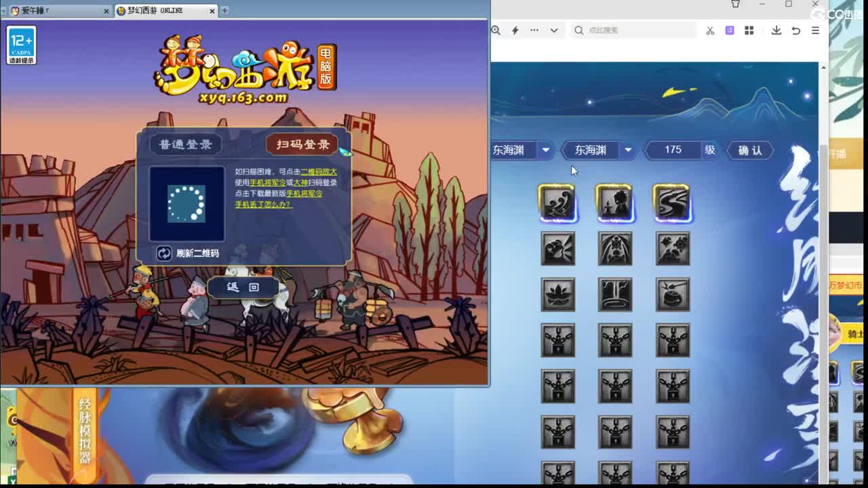Open the four-squares apps grid icon
Screen dimensions: 868x488
[x=749, y=30]
